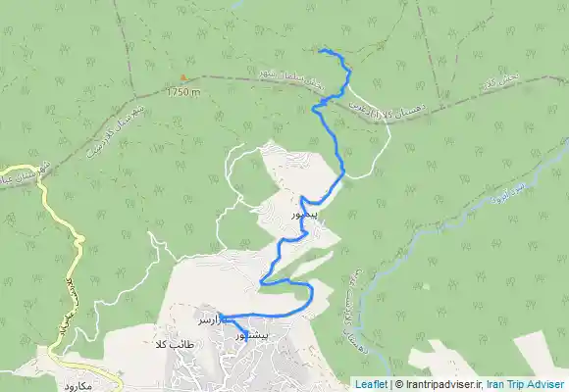Click the شهرستان کلاردشت boundary label

click(x=116, y=131)
